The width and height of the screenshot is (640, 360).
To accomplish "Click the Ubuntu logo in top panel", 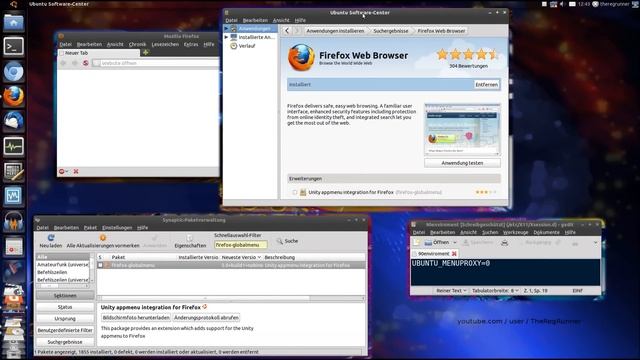I will pos(13,4).
